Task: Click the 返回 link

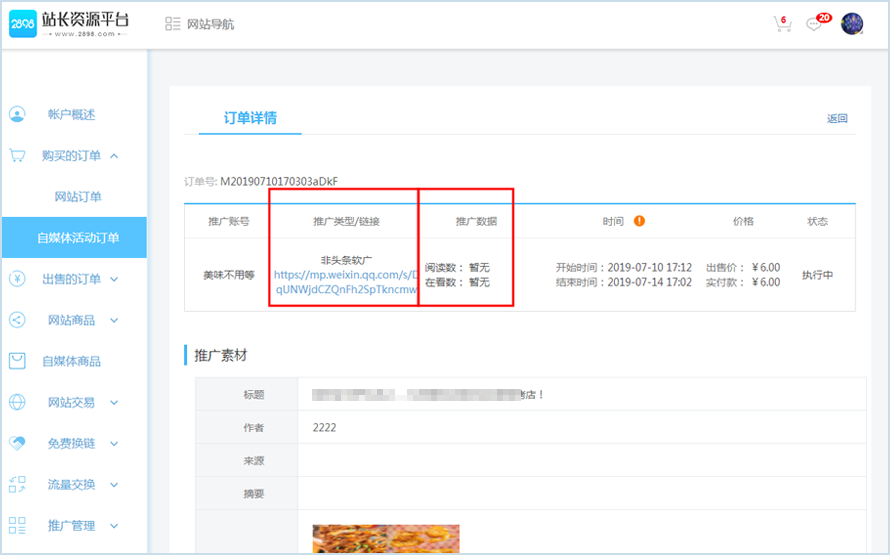Action: (837, 118)
